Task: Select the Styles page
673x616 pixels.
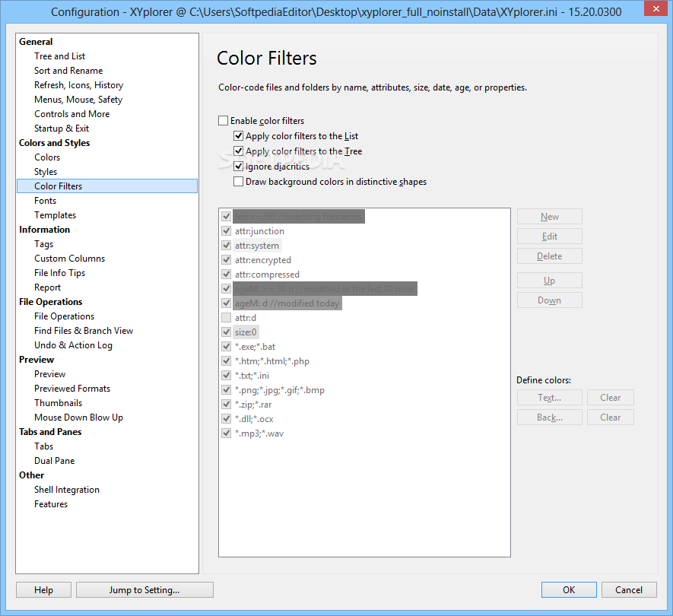Action: [x=46, y=172]
